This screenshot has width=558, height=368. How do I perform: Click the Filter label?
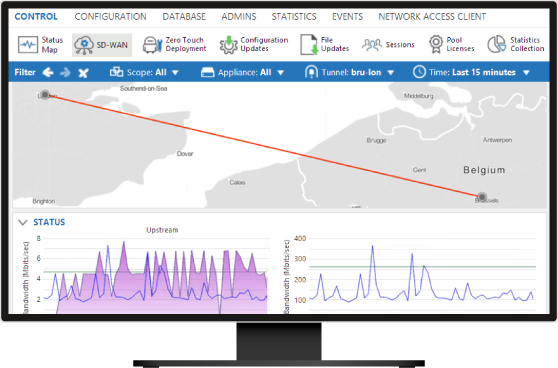tap(25, 72)
